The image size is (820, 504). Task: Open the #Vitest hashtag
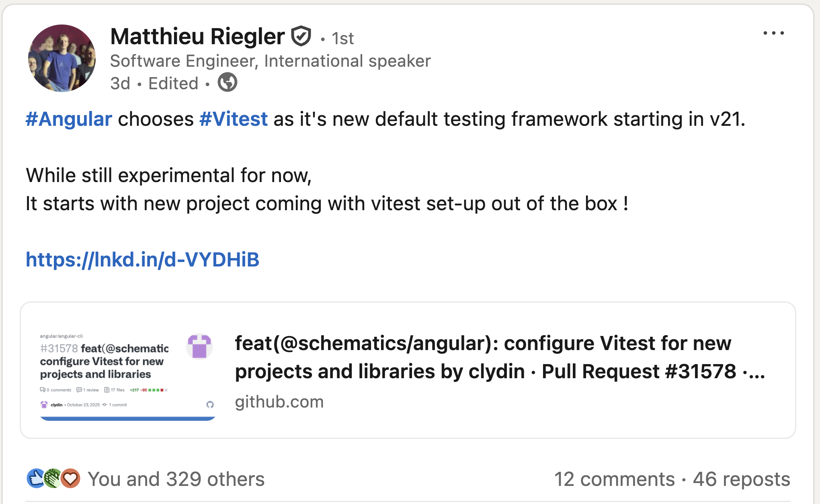coord(234,119)
